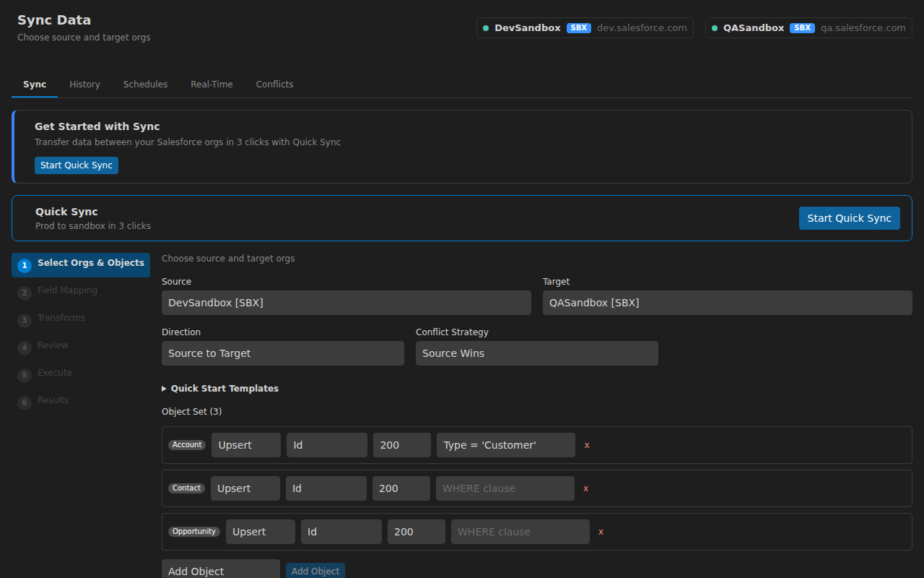Change Contact operation from Upsert

pyautogui.click(x=245, y=488)
